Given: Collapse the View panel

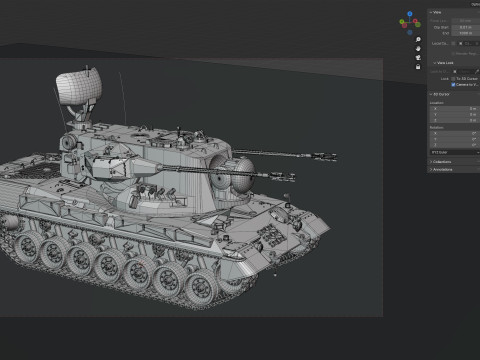Looking at the screenshot, I should (435, 12).
